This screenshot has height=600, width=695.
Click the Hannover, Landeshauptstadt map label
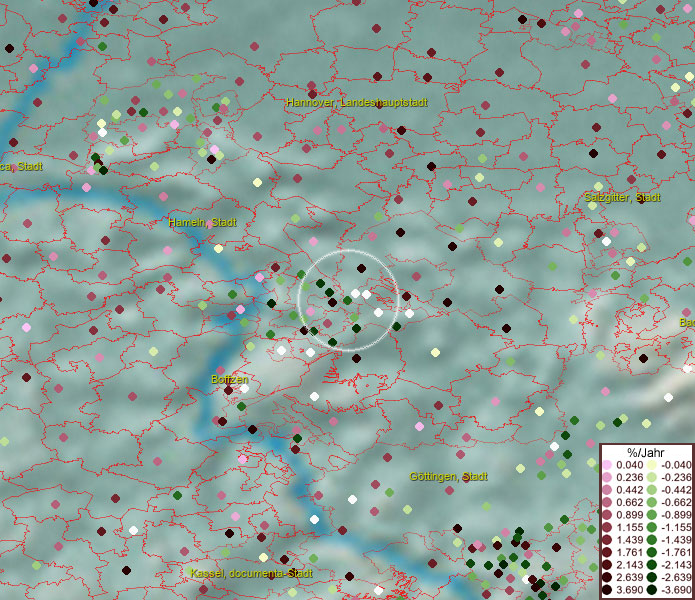click(357, 103)
